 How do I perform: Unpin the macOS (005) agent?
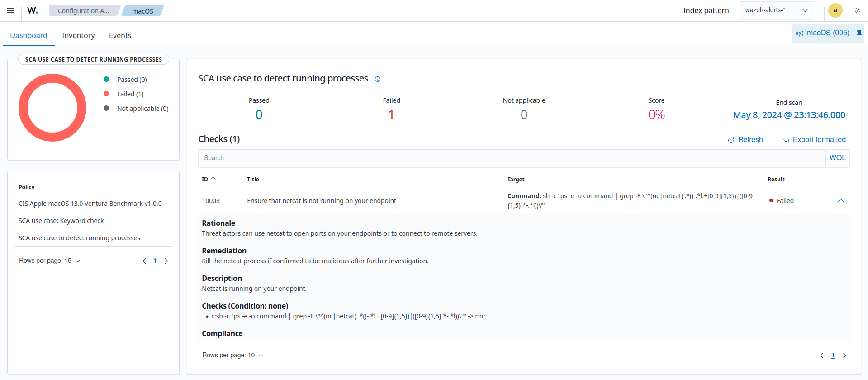[859, 33]
